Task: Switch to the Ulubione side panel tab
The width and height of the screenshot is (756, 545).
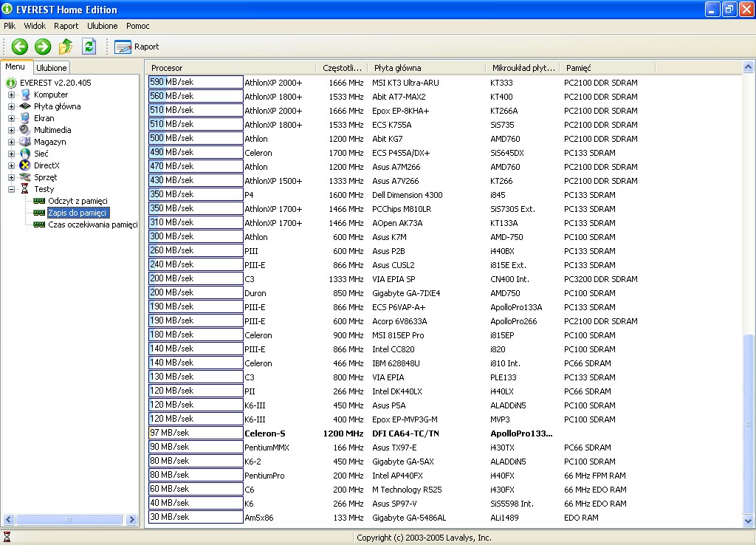Action: (52, 68)
